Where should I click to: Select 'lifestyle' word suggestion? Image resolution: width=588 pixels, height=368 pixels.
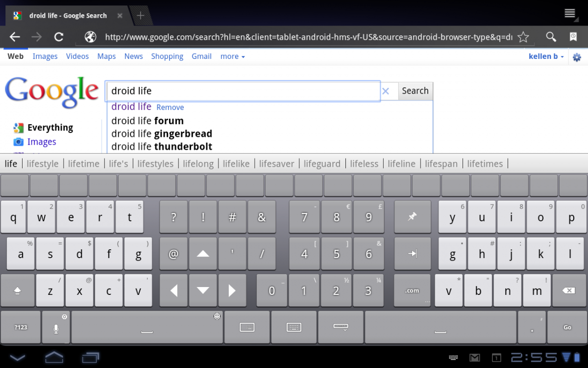(43, 164)
